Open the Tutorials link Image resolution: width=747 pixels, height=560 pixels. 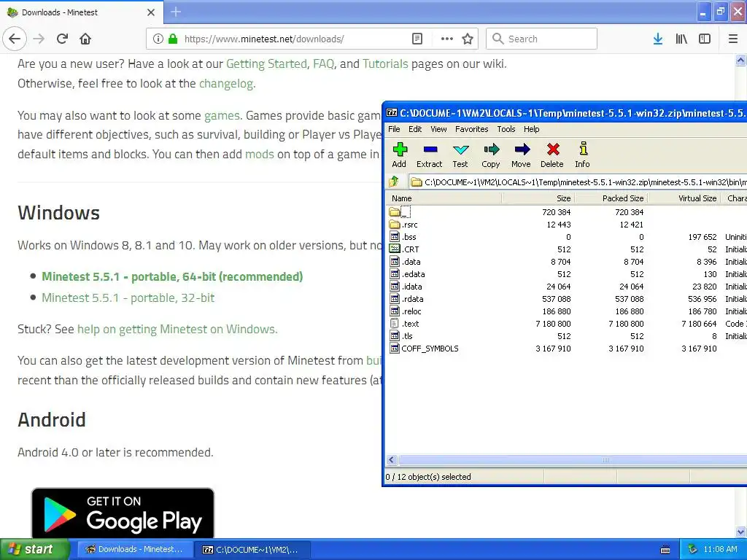(385, 64)
